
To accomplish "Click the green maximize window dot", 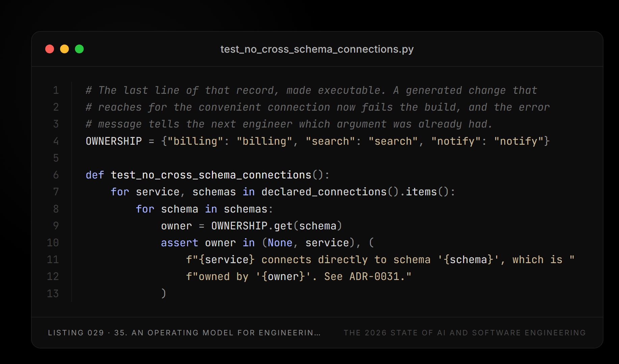I will point(79,49).
